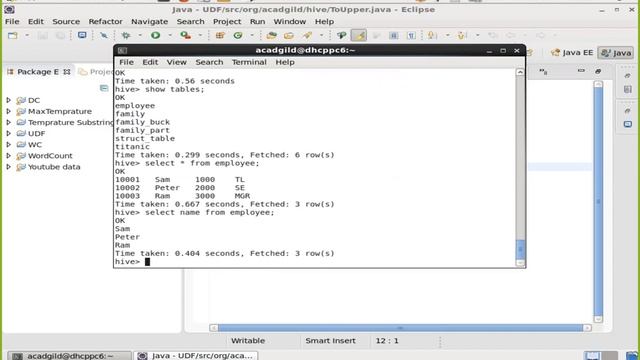Toggle the Block Selection mode icon
640x360 pixels.
point(394,36)
